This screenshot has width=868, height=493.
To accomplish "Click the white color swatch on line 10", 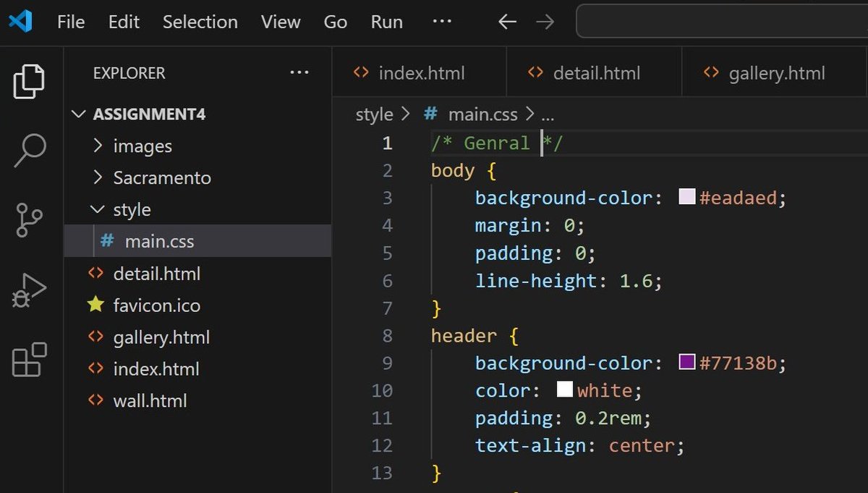I will coord(565,390).
